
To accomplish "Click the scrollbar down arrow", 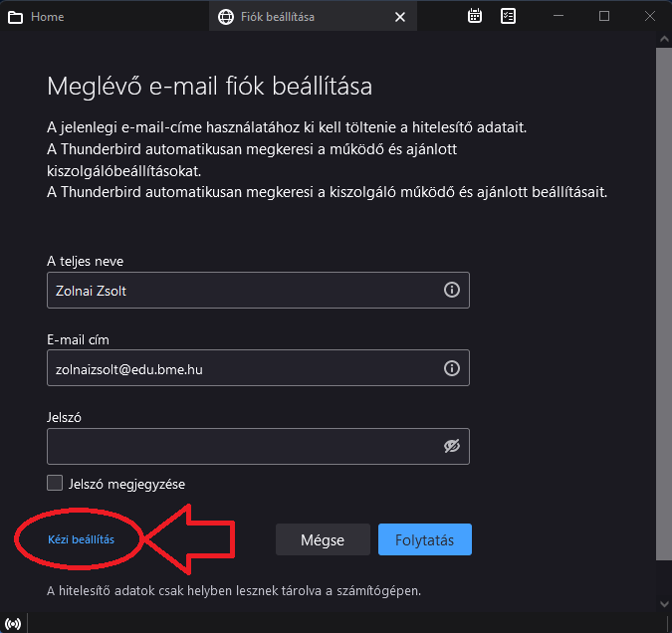I will point(664,605).
